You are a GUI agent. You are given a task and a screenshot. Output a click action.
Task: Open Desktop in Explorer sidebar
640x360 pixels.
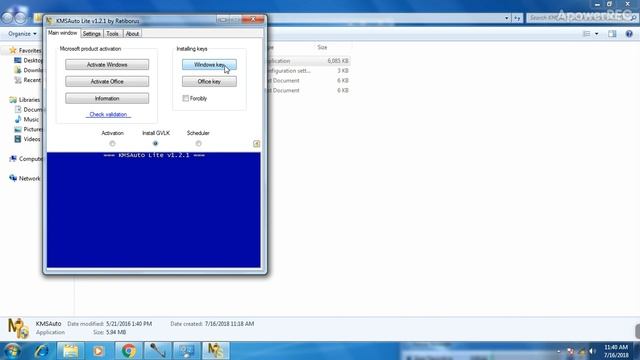click(33, 60)
